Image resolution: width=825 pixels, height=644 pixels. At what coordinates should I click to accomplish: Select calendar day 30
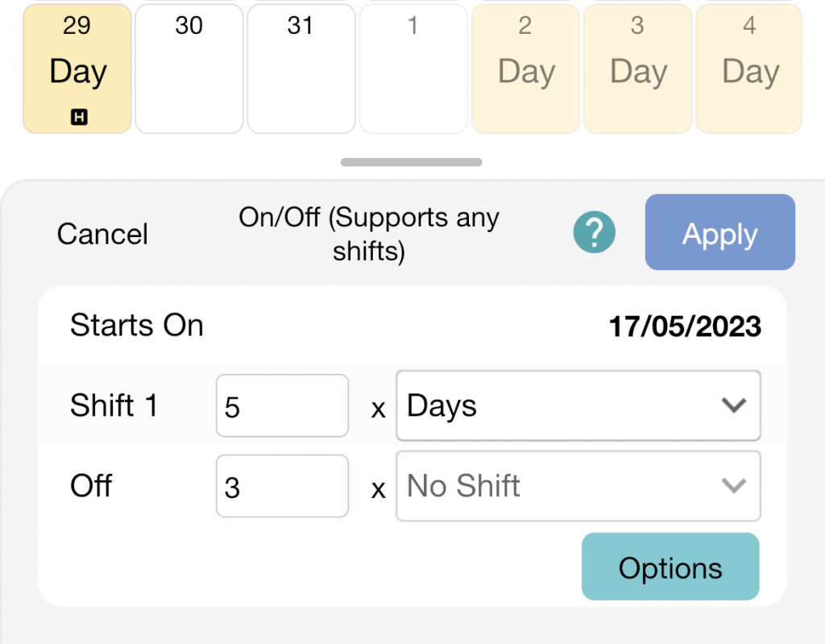tap(189, 69)
